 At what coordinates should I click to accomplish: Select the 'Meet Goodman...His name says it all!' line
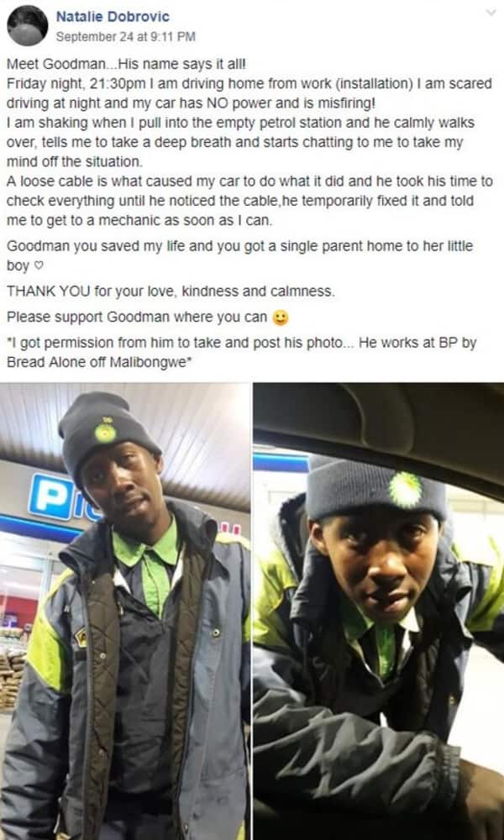[x=126, y=64]
